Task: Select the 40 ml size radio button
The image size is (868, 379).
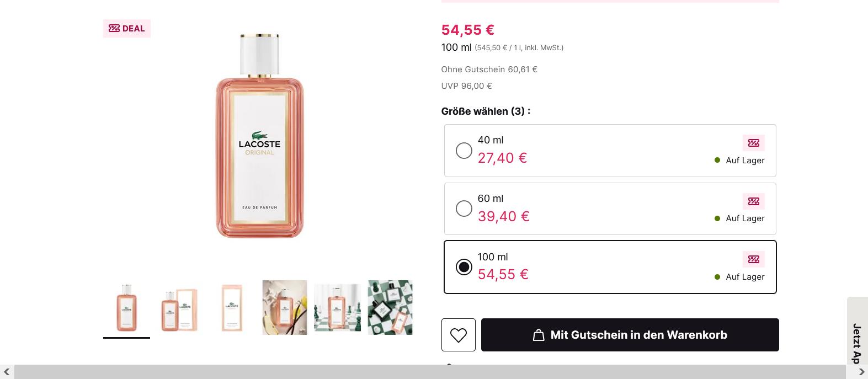Action: [x=464, y=151]
